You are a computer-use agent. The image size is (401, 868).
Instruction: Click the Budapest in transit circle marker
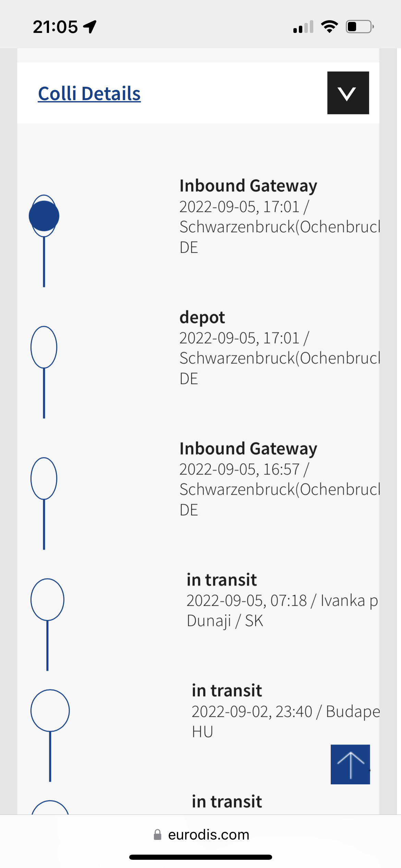pos(50,711)
